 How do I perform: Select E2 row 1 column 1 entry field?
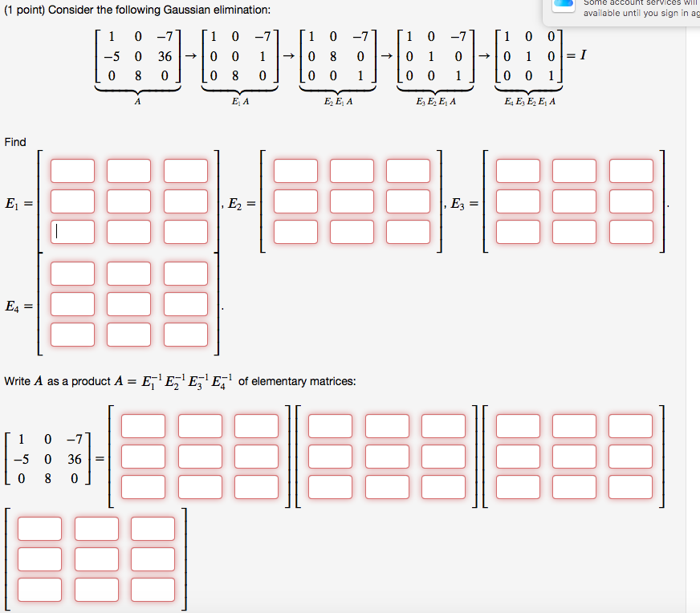pos(295,171)
